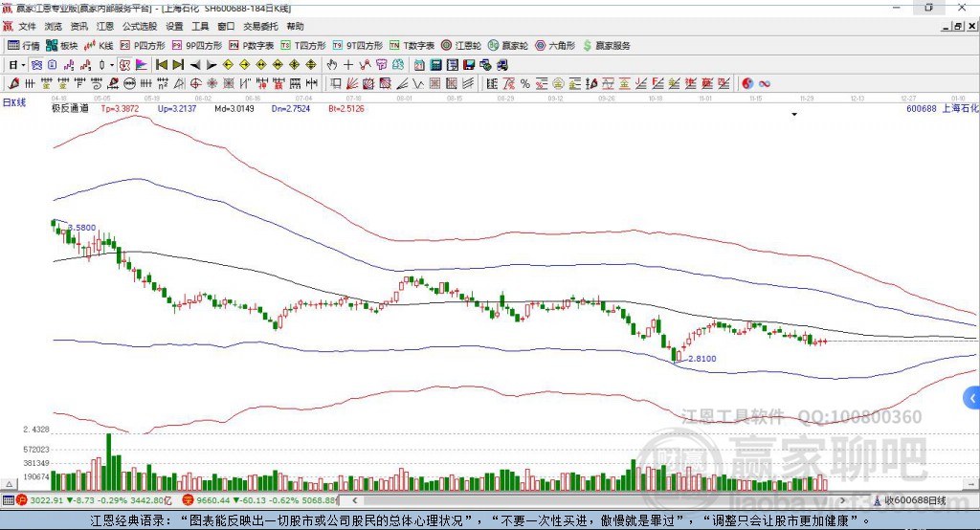This screenshot has height=530, width=980.
Task: Open the 江恩 menu
Action: [x=105, y=26]
